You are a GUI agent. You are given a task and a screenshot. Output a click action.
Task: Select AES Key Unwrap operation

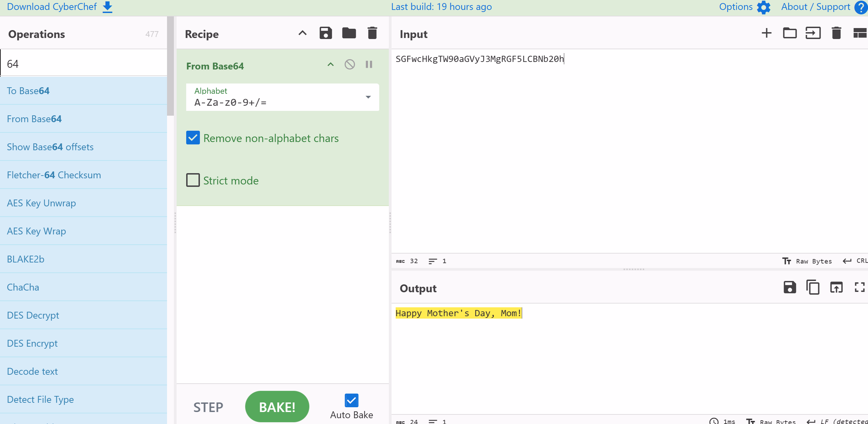[84, 203]
